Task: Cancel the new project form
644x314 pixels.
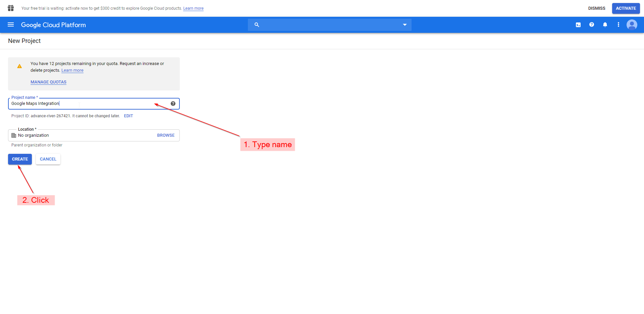Action: click(x=48, y=159)
